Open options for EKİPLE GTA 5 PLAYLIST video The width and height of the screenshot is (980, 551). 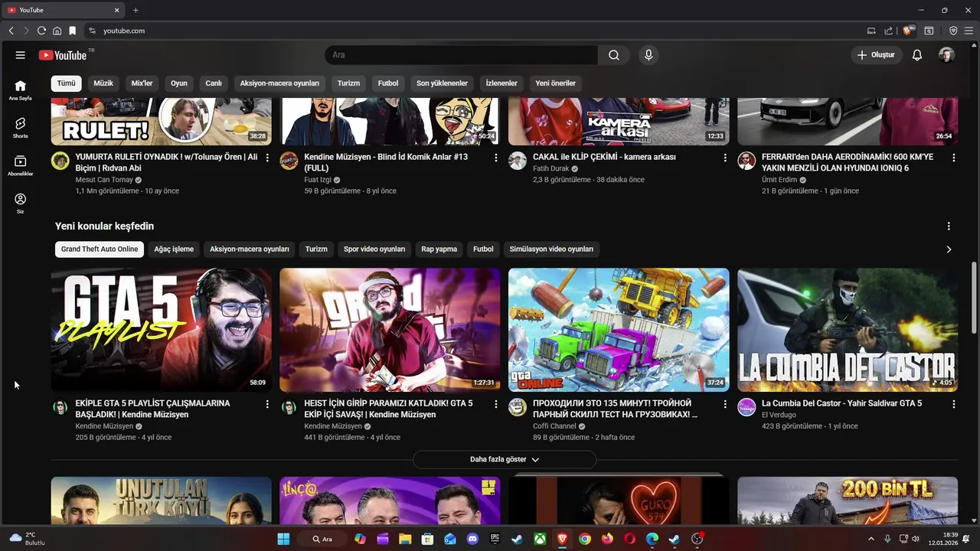[267, 404]
